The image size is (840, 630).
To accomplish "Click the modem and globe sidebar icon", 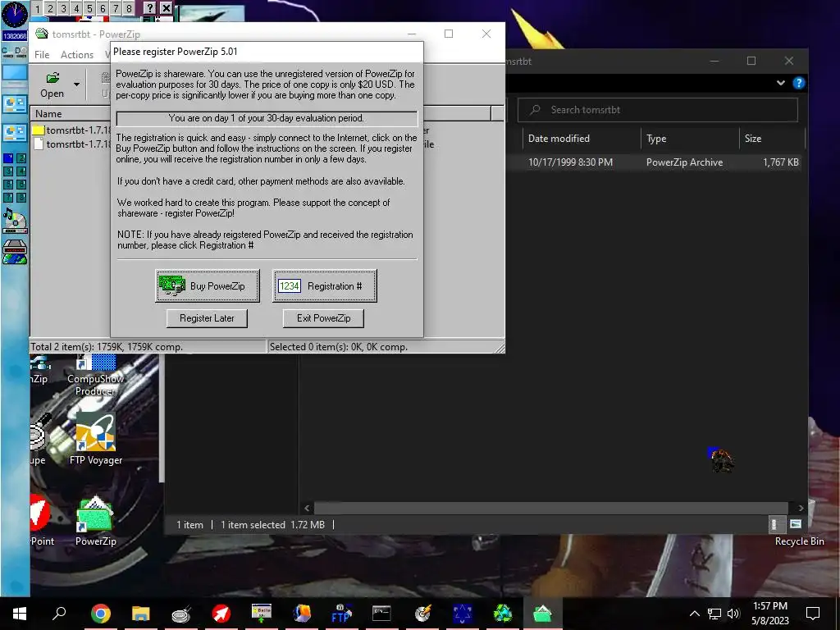I will coord(15,253).
